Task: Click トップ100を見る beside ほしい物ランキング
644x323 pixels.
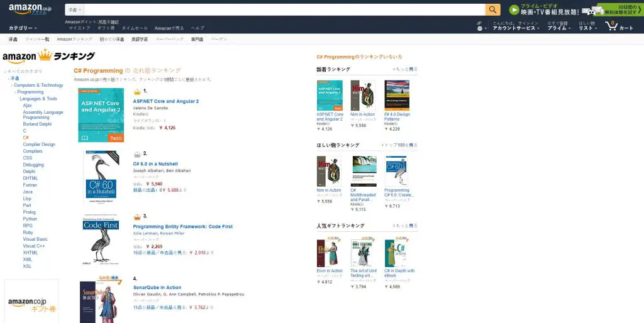Action: (399, 145)
